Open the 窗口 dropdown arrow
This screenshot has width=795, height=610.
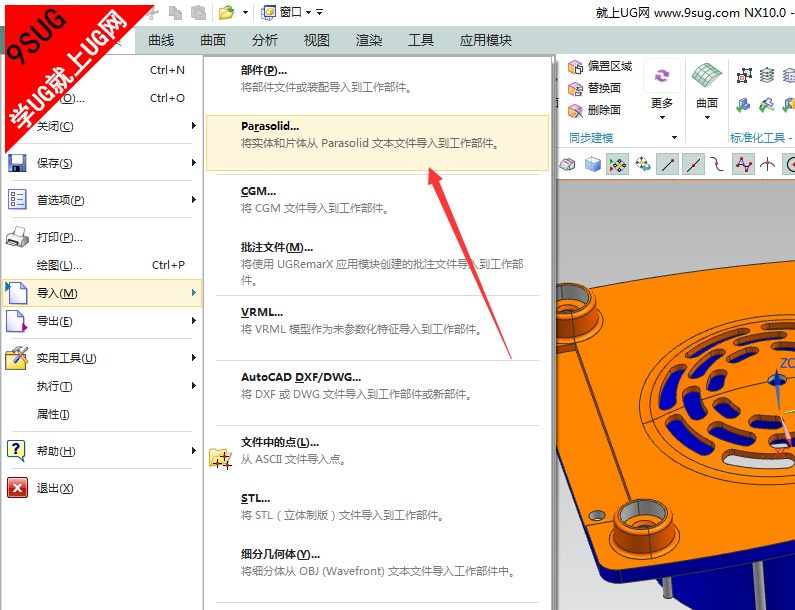308,12
